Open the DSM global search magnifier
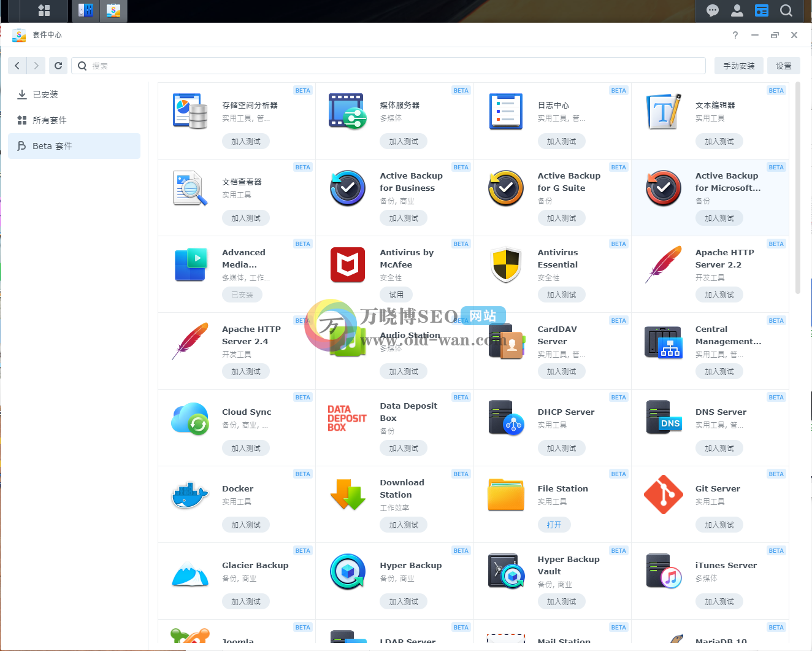 tap(786, 10)
